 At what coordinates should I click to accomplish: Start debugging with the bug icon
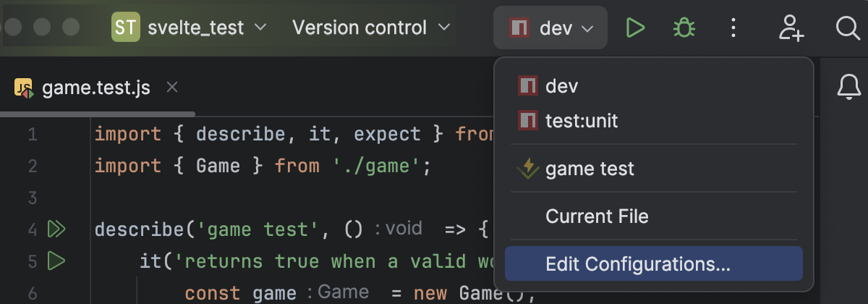684,28
